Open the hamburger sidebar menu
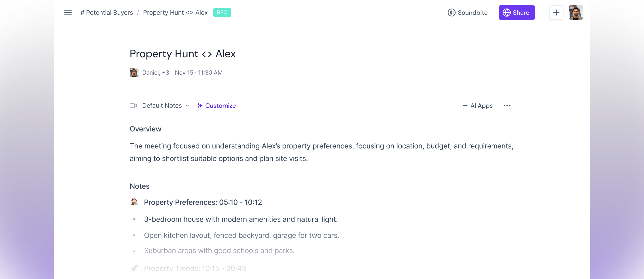The width and height of the screenshot is (644, 279). [68, 13]
